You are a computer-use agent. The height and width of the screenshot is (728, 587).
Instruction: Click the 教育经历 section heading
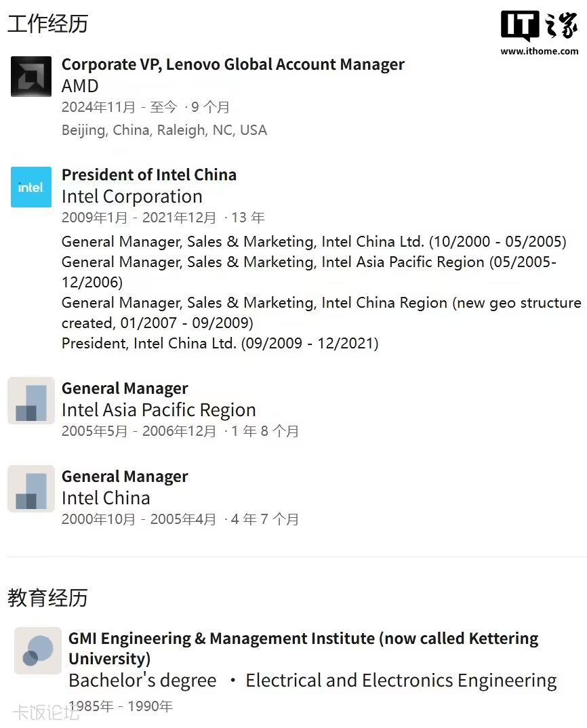(x=47, y=598)
